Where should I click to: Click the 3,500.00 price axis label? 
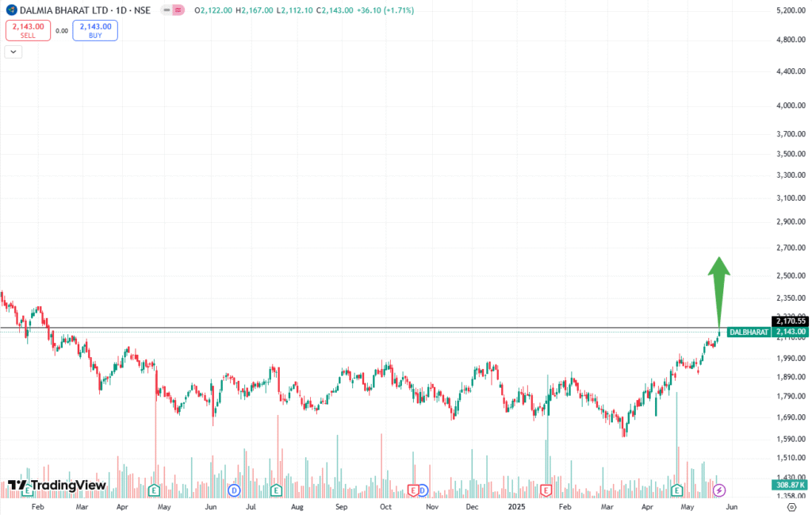click(x=791, y=154)
